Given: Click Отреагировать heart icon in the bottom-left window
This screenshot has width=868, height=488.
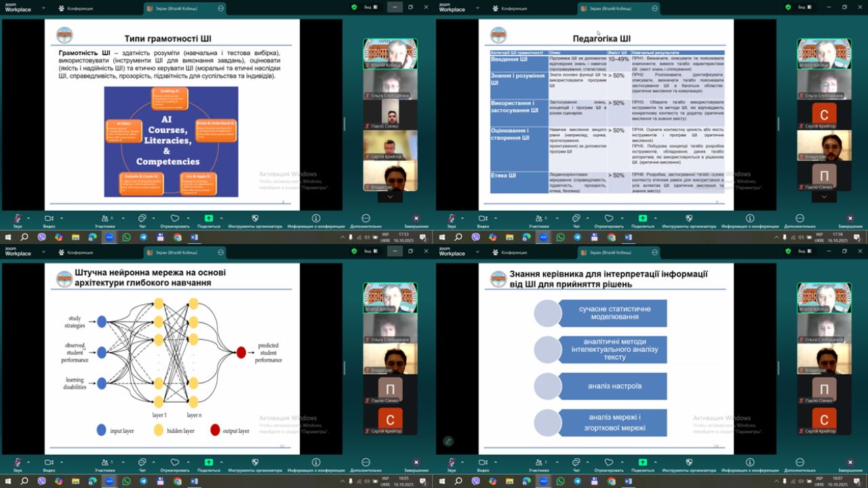Looking at the screenshot, I should pyautogui.click(x=175, y=464).
